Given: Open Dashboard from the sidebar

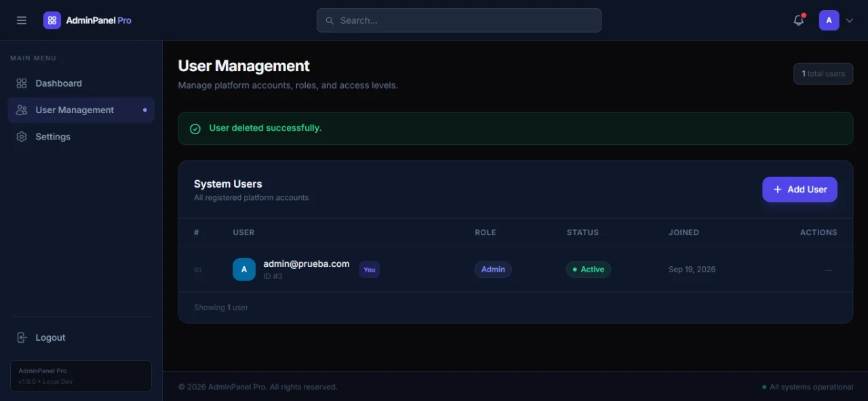Looking at the screenshot, I should (x=81, y=83).
